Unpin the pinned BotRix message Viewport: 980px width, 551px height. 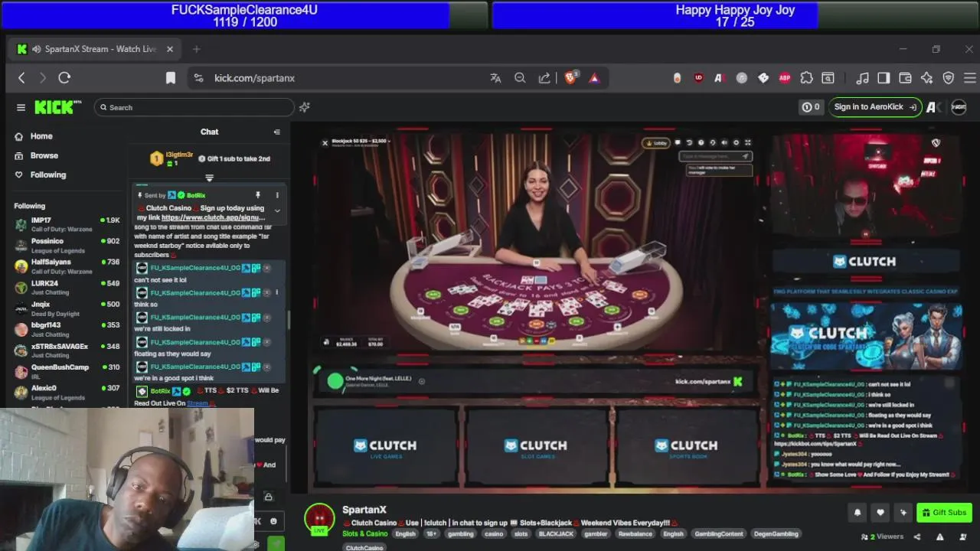click(258, 195)
